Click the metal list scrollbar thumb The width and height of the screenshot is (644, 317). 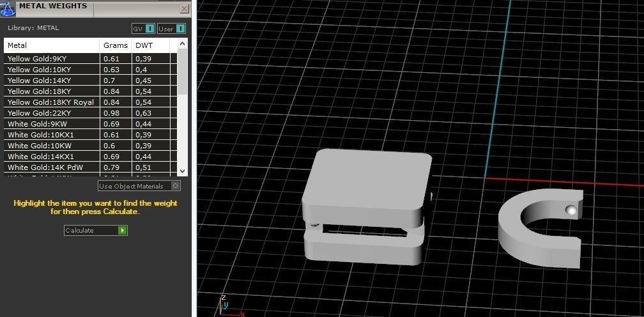[183, 71]
